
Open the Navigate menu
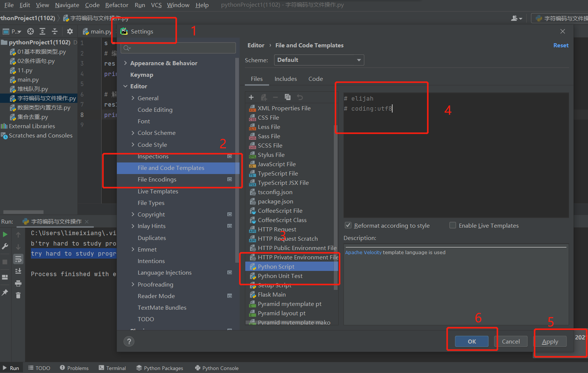coord(67,5)
